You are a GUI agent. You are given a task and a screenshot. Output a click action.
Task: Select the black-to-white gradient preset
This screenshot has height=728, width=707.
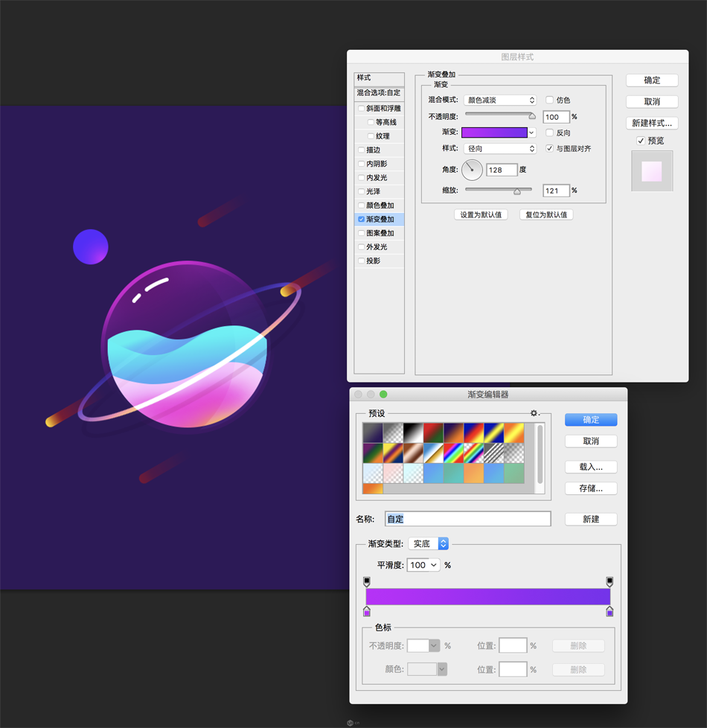click(413, 432)
